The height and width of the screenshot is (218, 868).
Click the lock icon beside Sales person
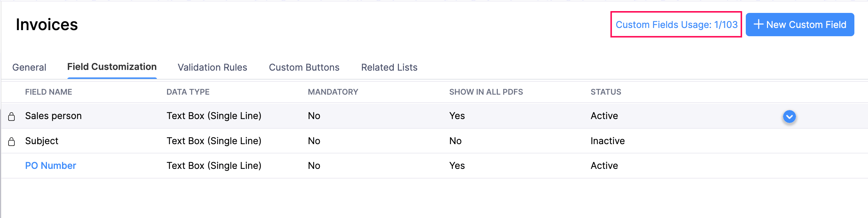12,116
